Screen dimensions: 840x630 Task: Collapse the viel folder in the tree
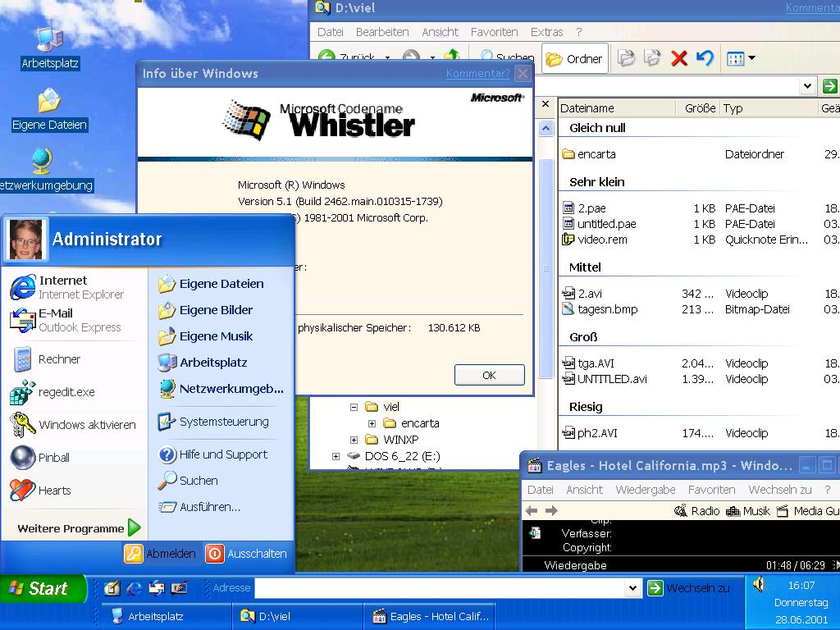point(354,407)
